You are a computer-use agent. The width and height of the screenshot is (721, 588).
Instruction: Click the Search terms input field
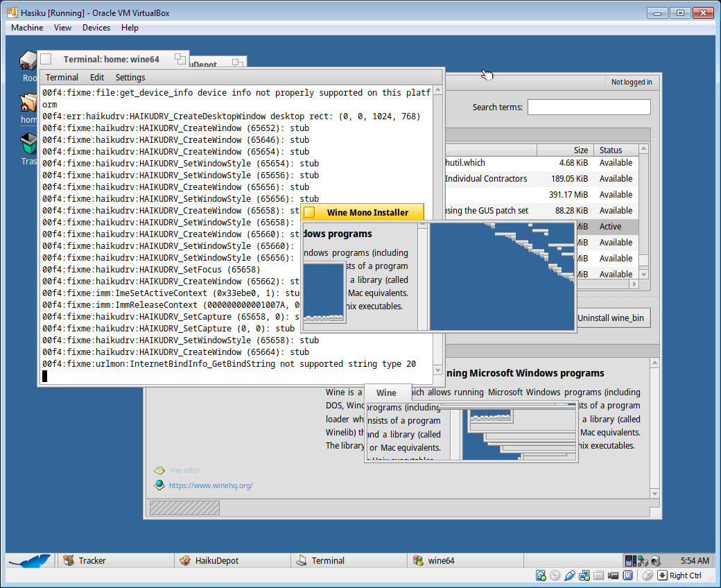tap(589, 107)
